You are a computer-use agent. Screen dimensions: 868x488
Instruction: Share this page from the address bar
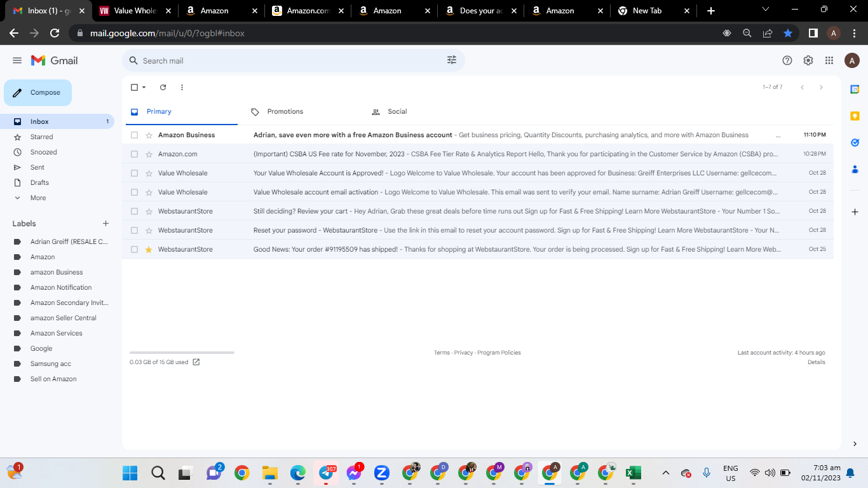[x=768, y=33]
